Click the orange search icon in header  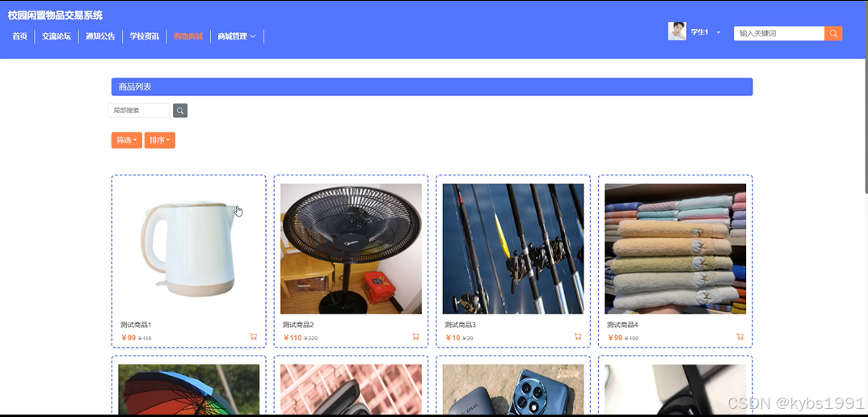pos(833,33)
